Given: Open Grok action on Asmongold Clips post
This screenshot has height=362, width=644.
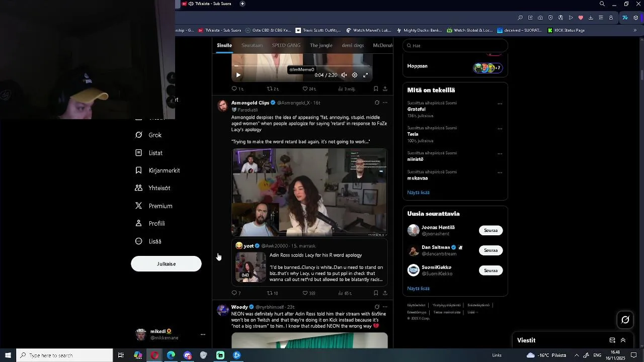Looking at the screenshot, I should [x=377, y=103].
